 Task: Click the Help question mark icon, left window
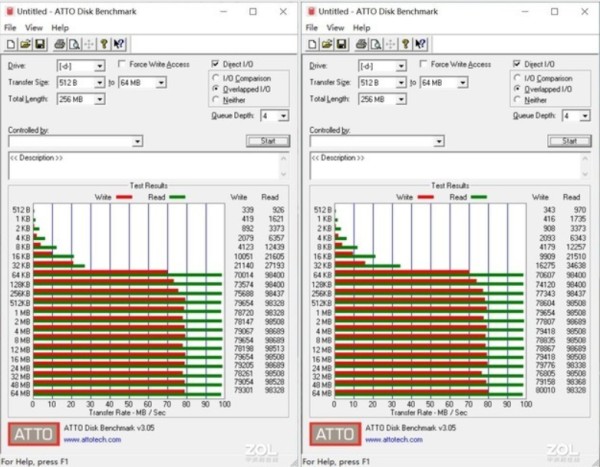(105, 44)
